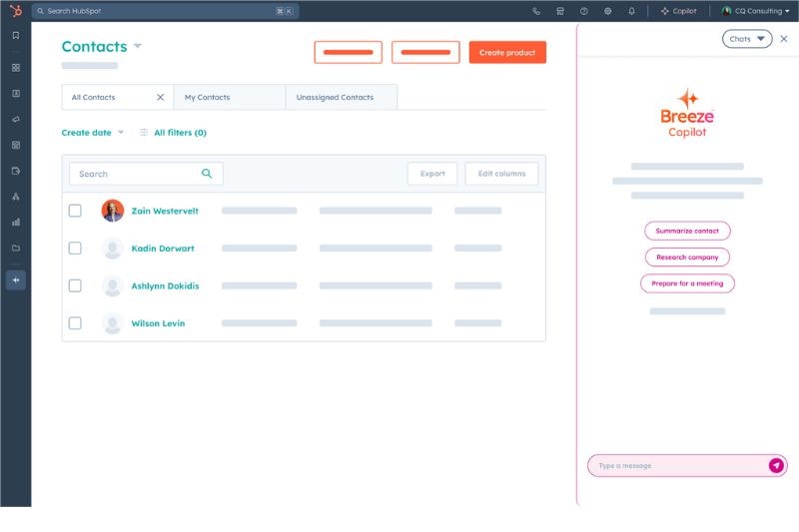Click Wilson Levin's placeholder avatar
The width and height of the screenshot is (799, 532).
pyautogui.click(x=113, y=323)
